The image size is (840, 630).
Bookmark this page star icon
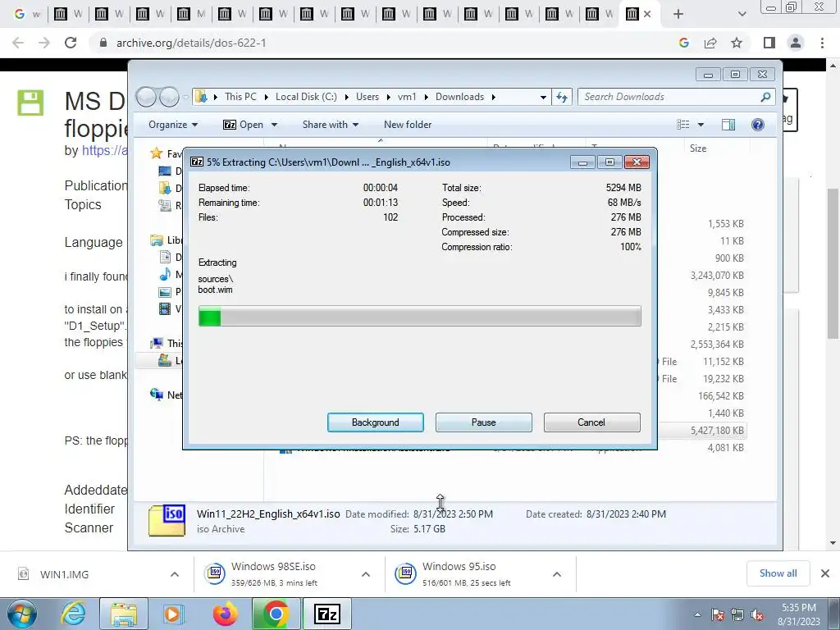[737, 43]
